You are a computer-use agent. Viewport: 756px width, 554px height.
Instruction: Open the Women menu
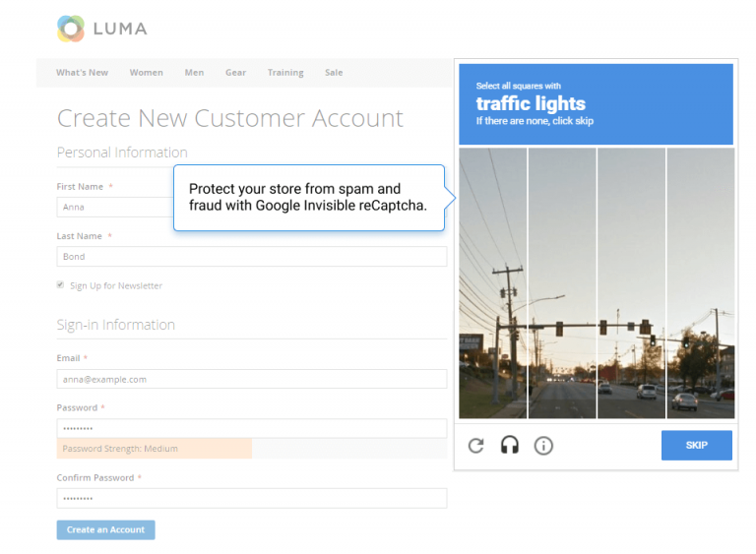pos(147,73)
